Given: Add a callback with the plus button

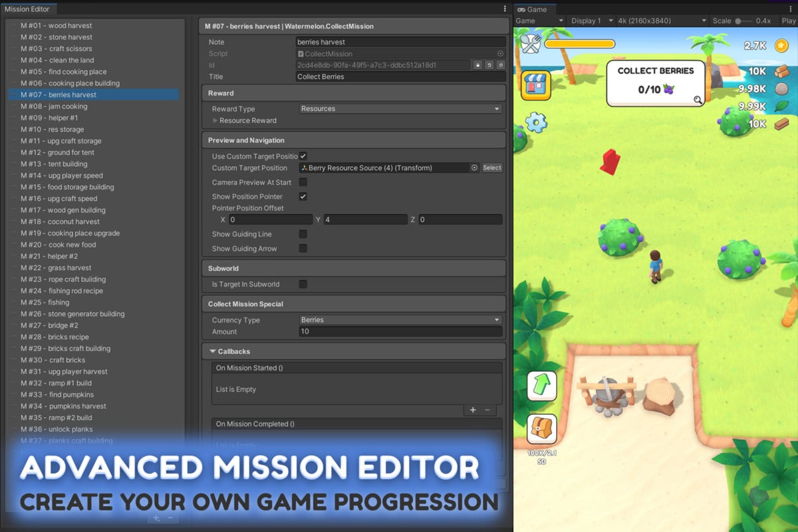Looking at the screenshot, I should pos(473,410).
